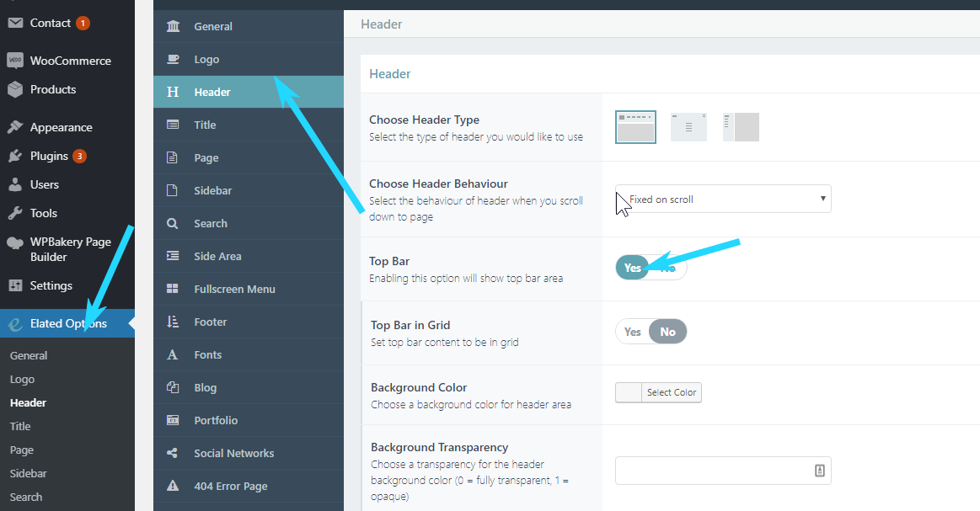Click the Search magnifier icon
This screenshot has width=980, height=511.
coord(173,224)
